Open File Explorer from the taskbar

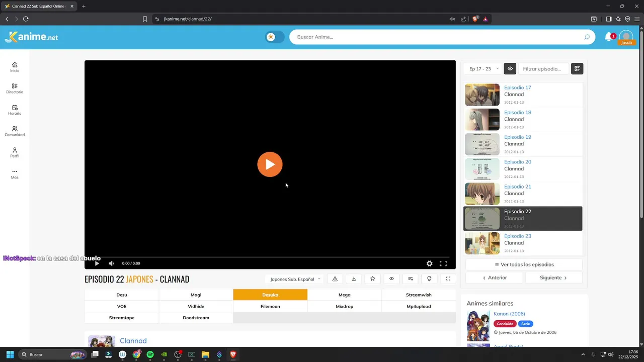click(x=205, y=354)
